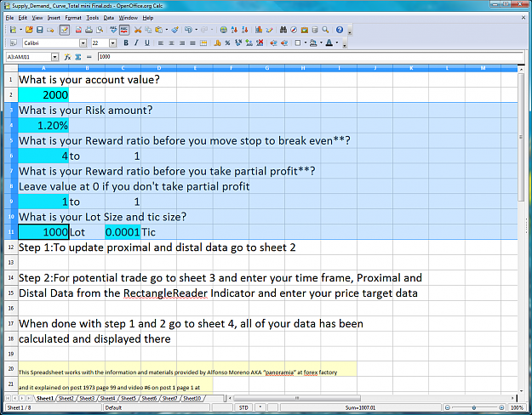Image resolution: width=532 pixels, height=415 pixels.
Task: Merge Cells icon
Action: (x=203, y=43)
